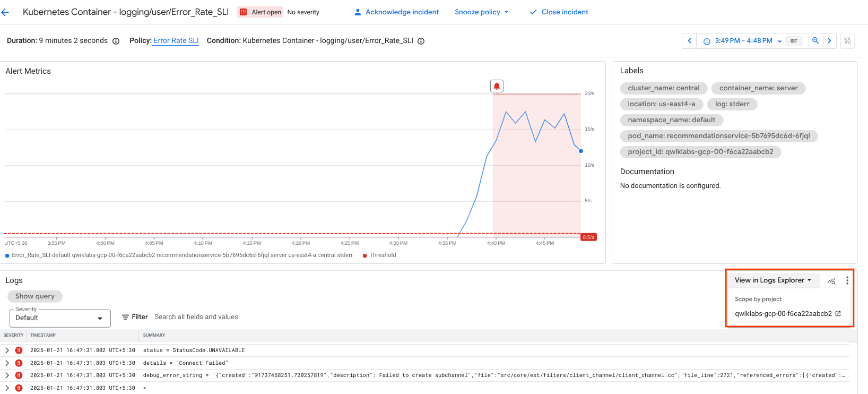Open the Condition info tooltip icon
Image resolution: width=868 pixels, height=394 pixels.
click(x=421, y=41)
